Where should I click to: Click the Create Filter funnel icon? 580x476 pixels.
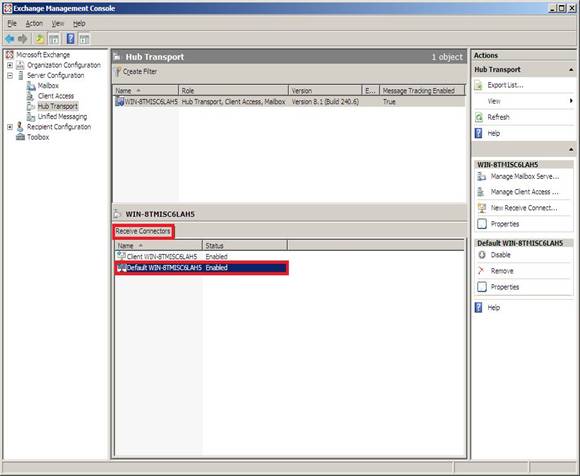tap(118, 71)
